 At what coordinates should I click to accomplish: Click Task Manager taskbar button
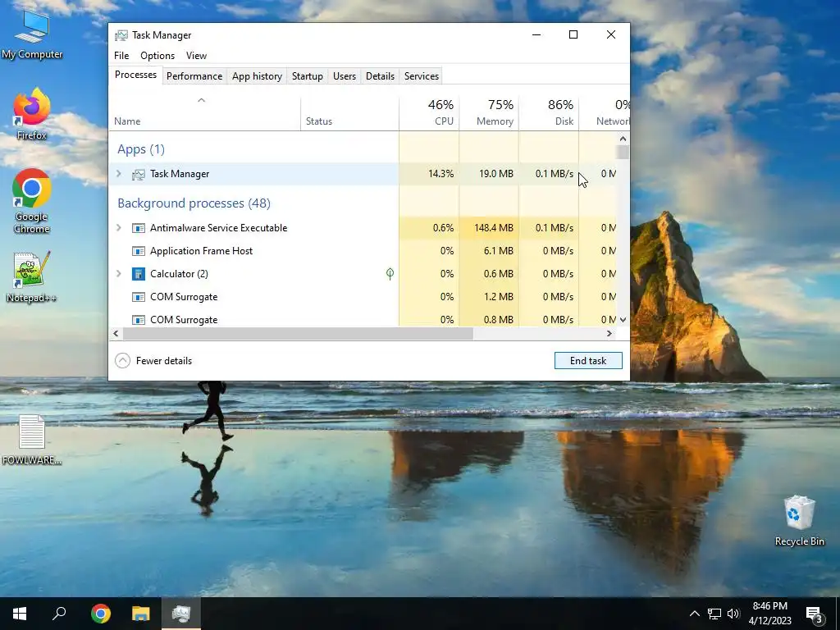(181, 614)
